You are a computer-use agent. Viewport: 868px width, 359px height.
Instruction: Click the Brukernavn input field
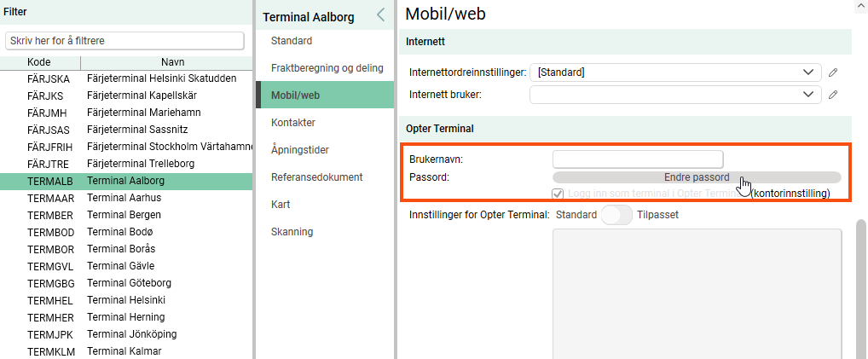637,159
